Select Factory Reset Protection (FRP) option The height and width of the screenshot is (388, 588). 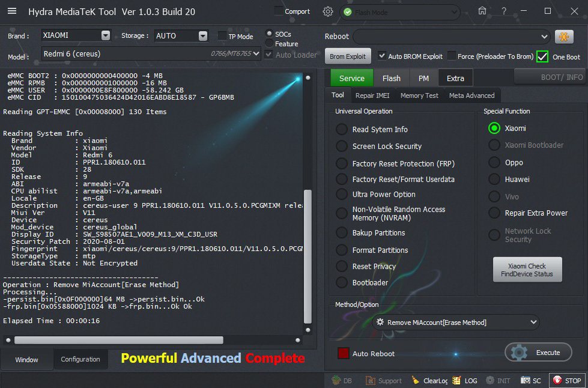(x=342, y=163)
